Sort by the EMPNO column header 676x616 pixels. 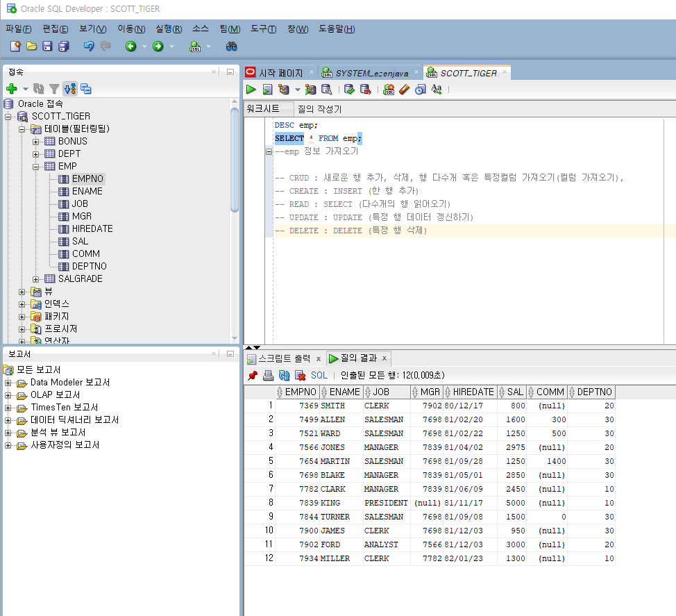(x=296, y=392)
